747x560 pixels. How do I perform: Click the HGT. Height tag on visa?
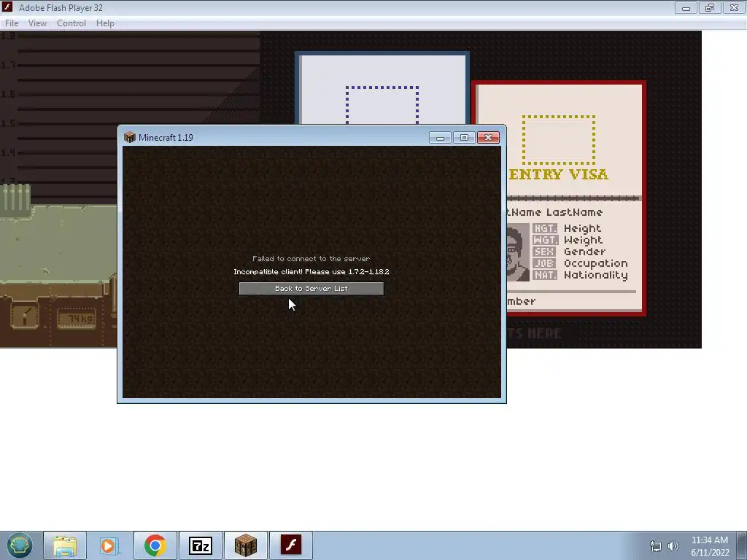point(545,228)
